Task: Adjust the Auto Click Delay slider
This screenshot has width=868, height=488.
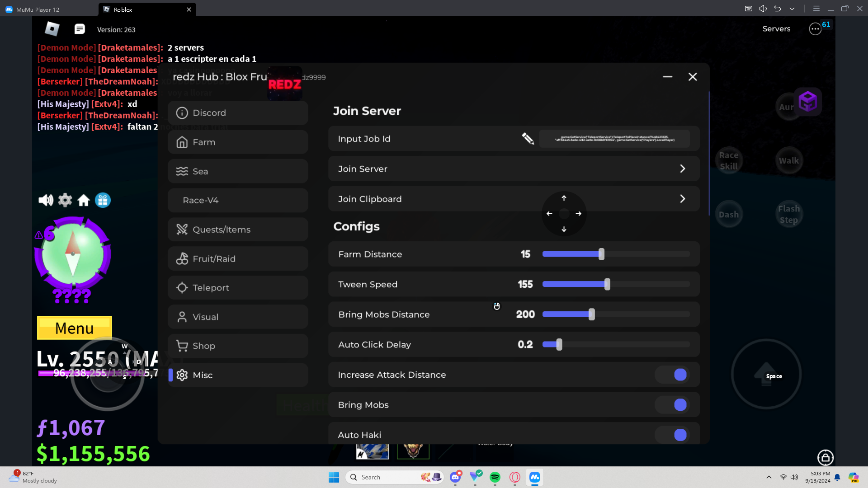Action: pyautogui.click(x=616, y=344)
